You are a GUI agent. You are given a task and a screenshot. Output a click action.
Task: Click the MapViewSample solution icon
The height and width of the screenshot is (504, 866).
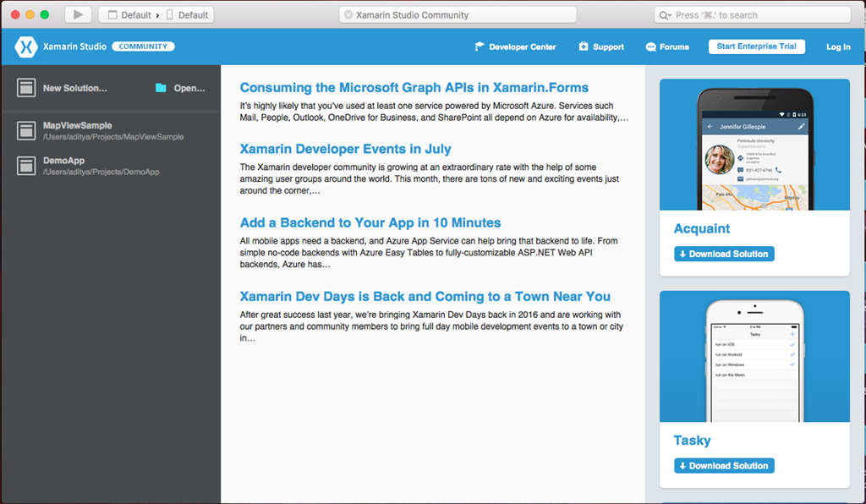coord(26,130)
